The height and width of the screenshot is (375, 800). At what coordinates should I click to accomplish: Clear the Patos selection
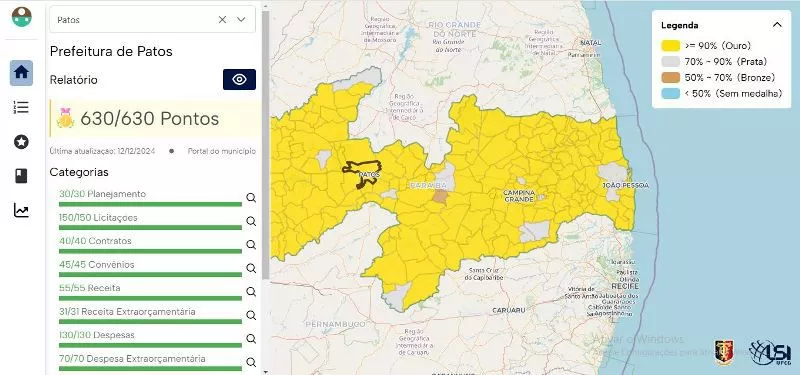tap(222, 19)
